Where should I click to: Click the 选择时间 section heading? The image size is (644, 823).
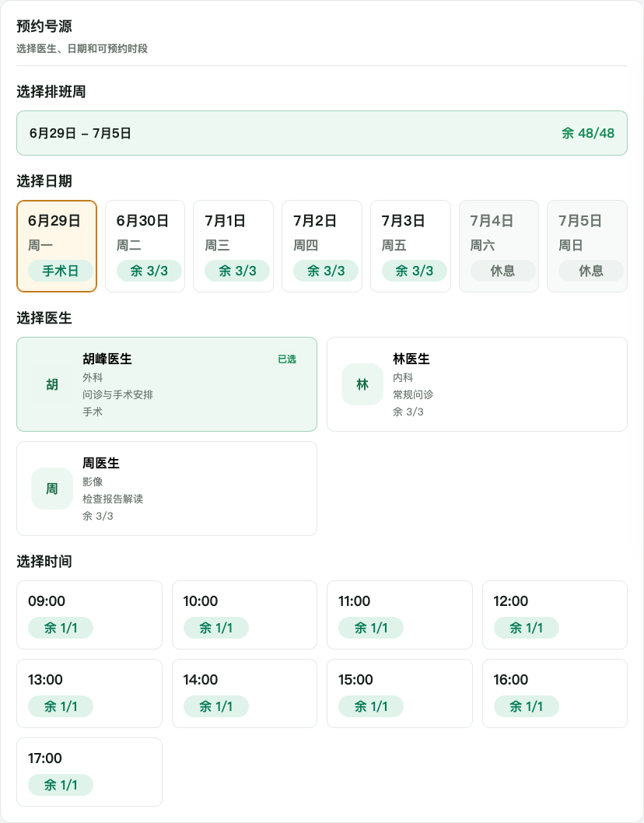44,562
